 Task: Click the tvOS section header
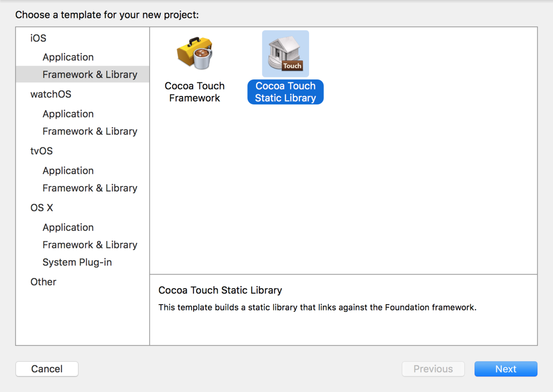(41, 151)
